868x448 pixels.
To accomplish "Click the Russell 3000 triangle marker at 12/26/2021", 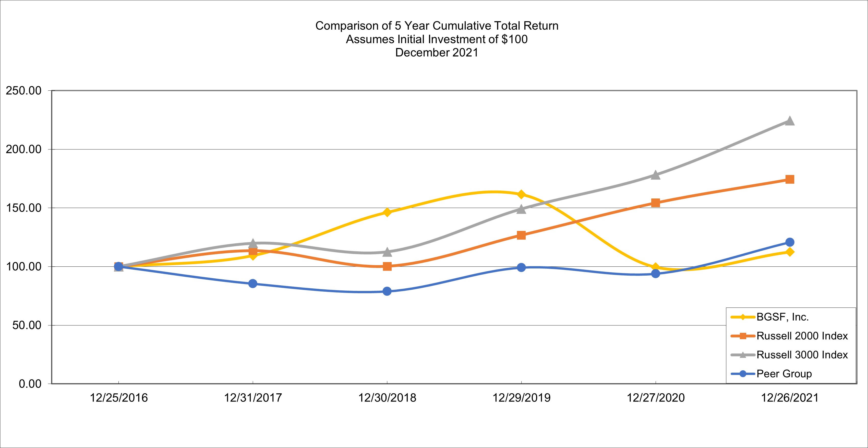I will click(x=789, y=121).
